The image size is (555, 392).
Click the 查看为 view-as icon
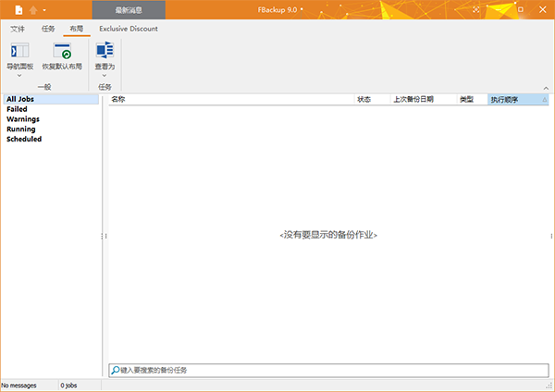(105, 50)
